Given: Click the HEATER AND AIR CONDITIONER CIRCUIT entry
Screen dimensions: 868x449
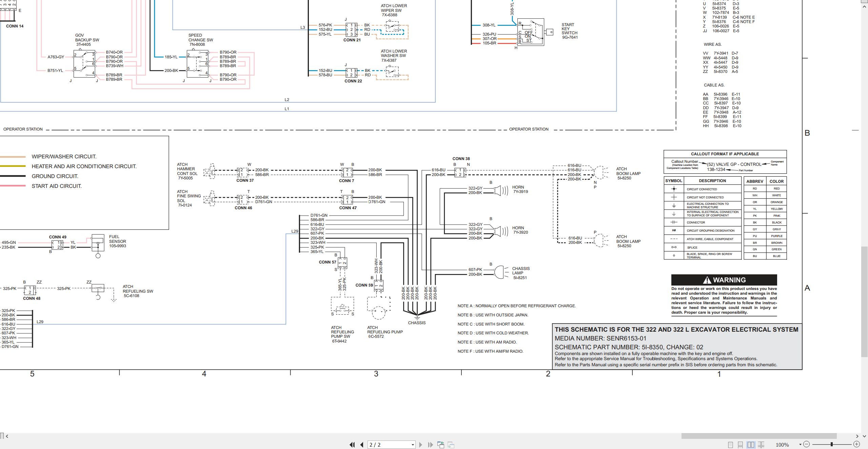Looking at the screenshot, I should pos(84,166).
